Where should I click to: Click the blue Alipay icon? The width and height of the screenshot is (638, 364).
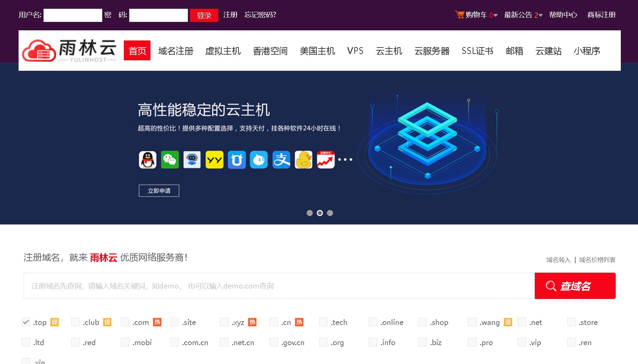coord(281,160)
